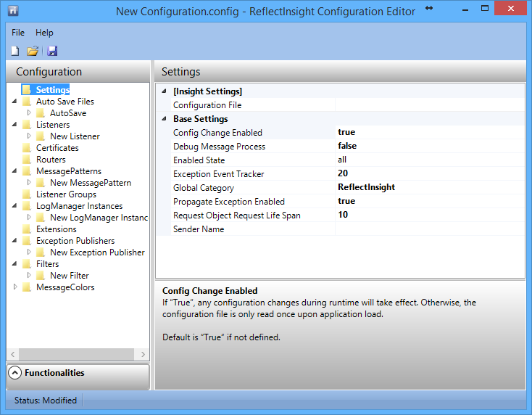This screenshot has width=532, height=415.
Task: Click the Routers folder icon
Action: point(27,160)
